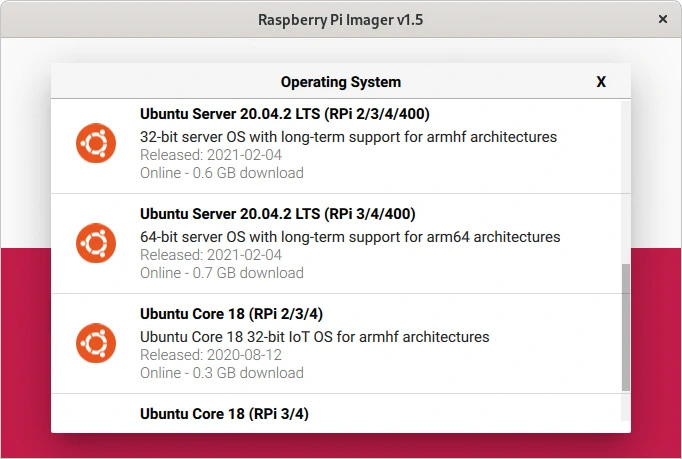
Task: Close the Operating System dialog with X
Action: coord(601,82)
